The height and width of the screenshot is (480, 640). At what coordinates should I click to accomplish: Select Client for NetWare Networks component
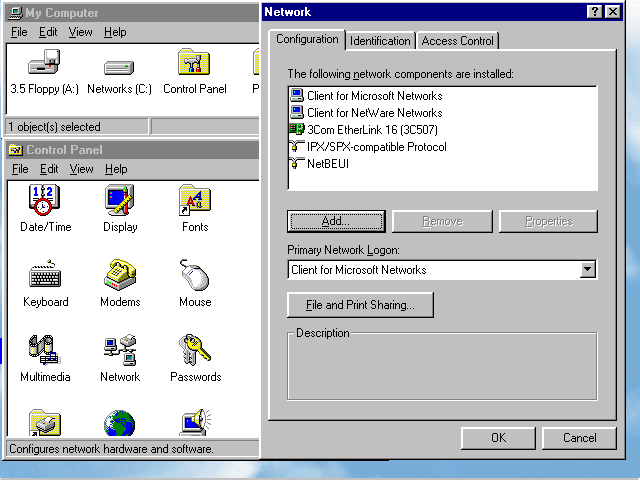coord(366,113)
